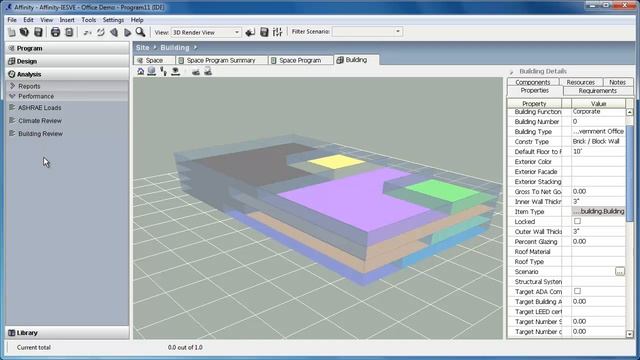
Task: Click the magnifying glass search icon
Action: coord(140,32)
